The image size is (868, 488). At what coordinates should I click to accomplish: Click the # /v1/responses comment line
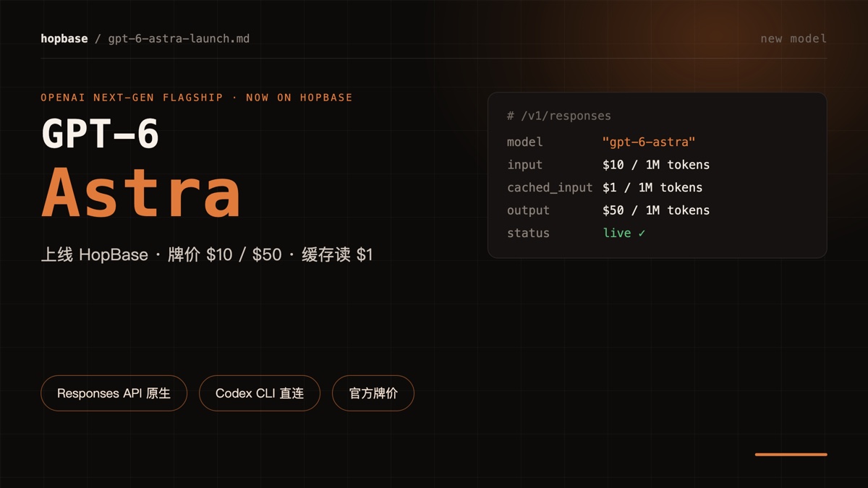point(559,116)
